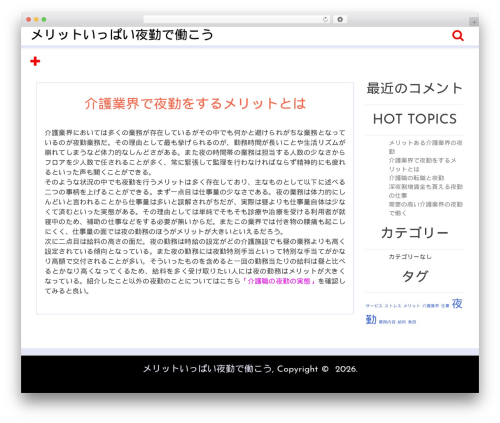Add a new browser tab with plus button
Viewport: 500px width, 423px height.
click(474, 22)
